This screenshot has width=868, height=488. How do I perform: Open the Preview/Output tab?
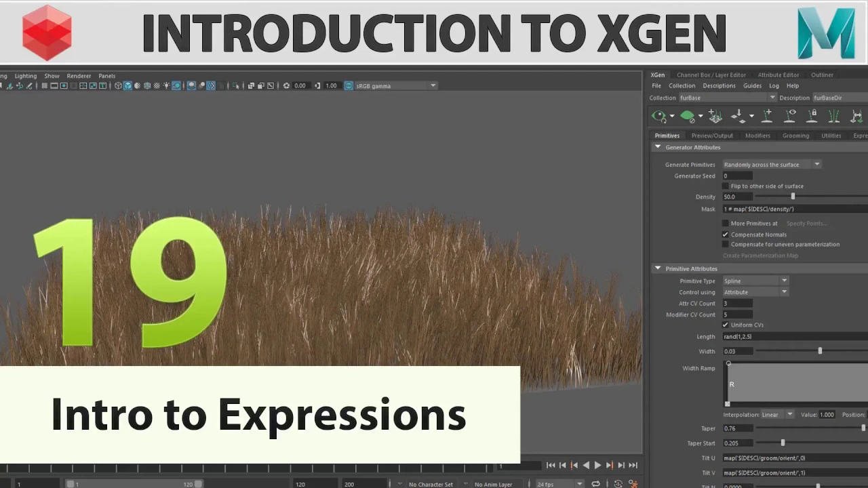(712, 136)
